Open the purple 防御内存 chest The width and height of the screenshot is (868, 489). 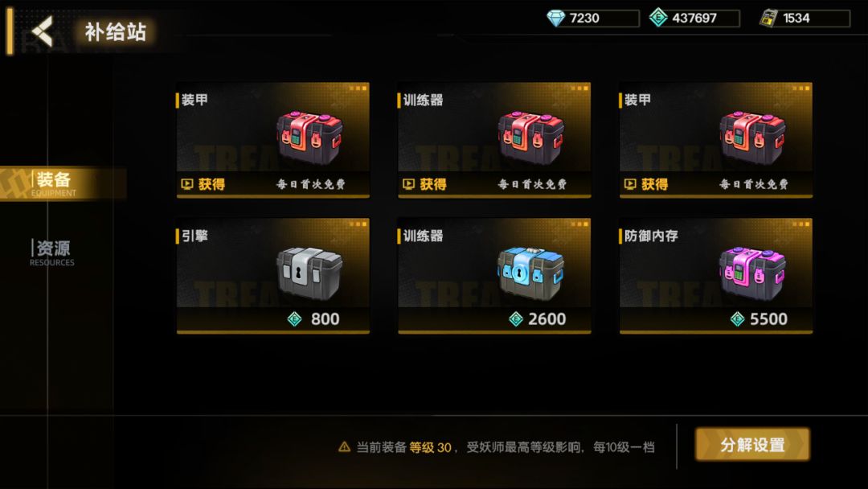752,273
